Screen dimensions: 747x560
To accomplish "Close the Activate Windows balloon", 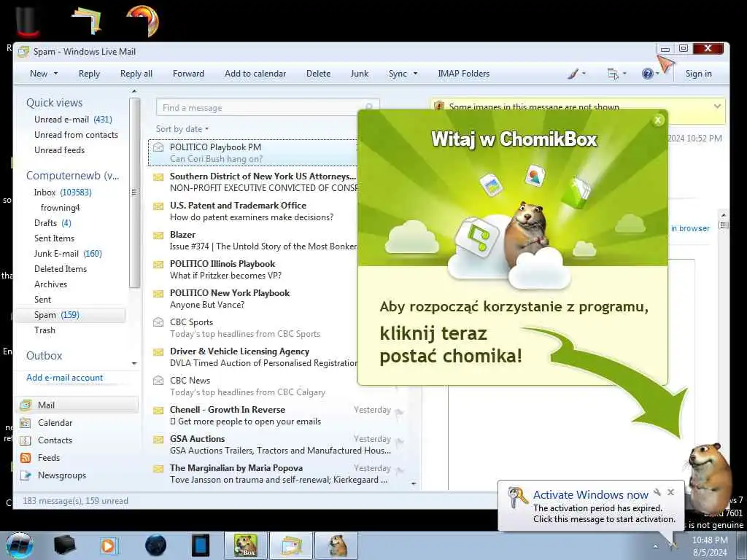I will pyautogui.click(x=671, y=492).
